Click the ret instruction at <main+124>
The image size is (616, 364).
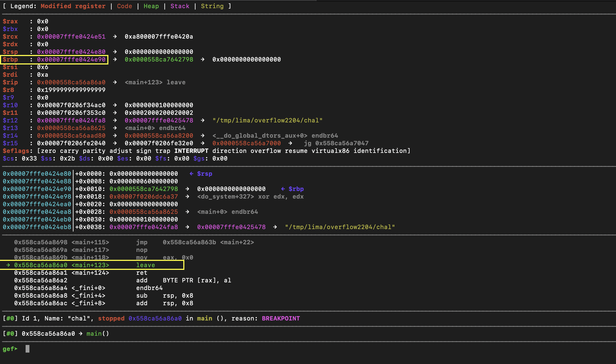pos(81,273)
